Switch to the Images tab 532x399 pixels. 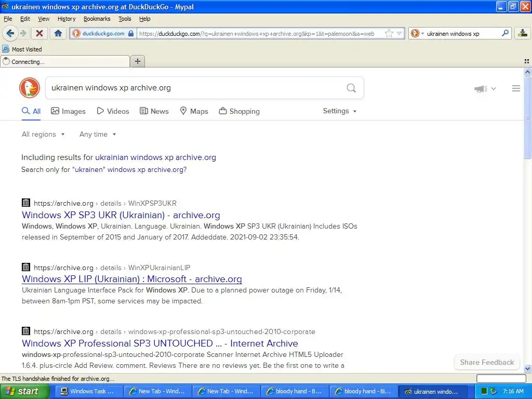click(x=68, y=111)
